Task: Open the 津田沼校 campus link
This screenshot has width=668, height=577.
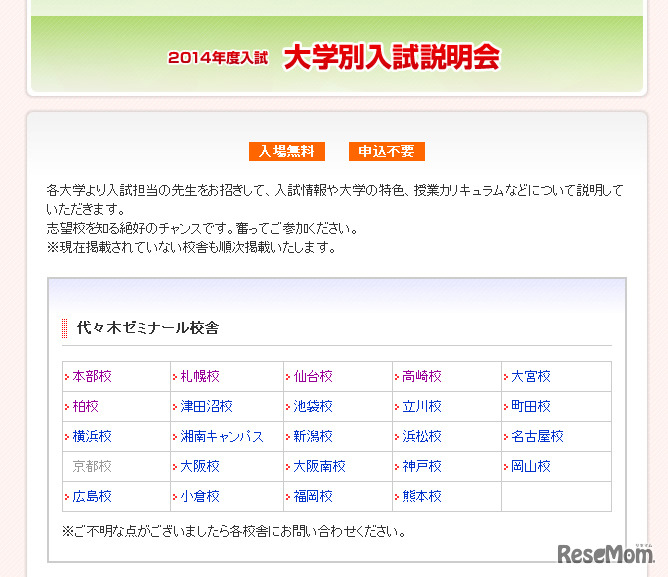Action: click(206, 406)
